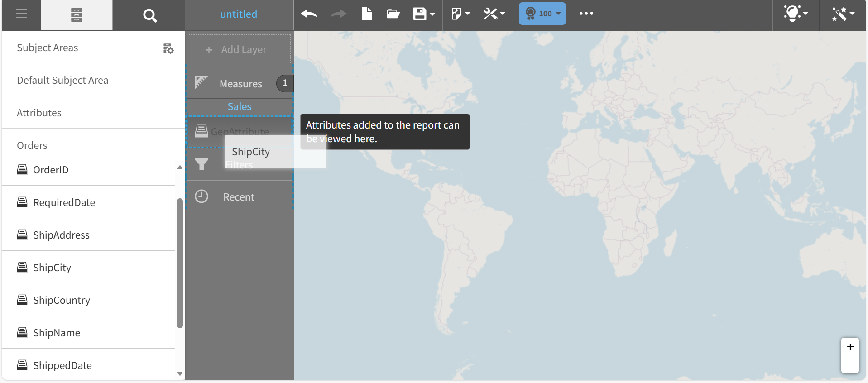Click the more options ellipsis
868x383 pixels.
pyautogui.click(x=586, y=14)
